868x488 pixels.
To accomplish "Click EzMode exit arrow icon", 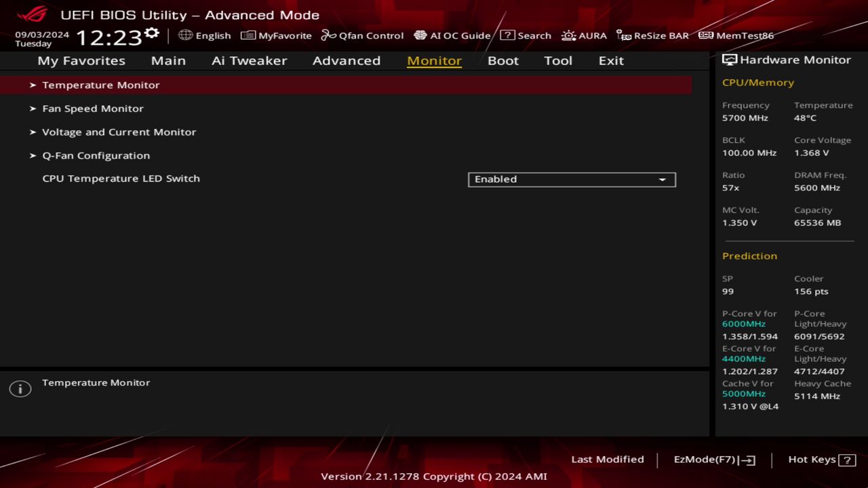I will pos(747,460).
